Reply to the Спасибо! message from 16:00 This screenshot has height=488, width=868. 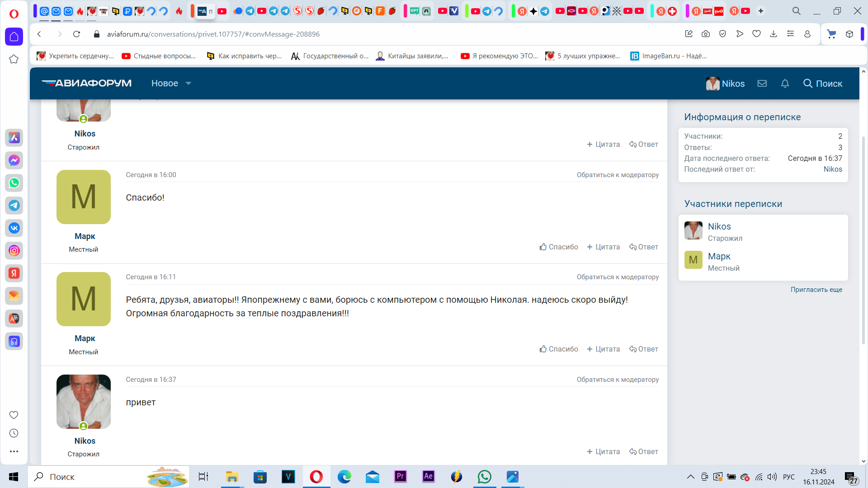coord(643,247)
